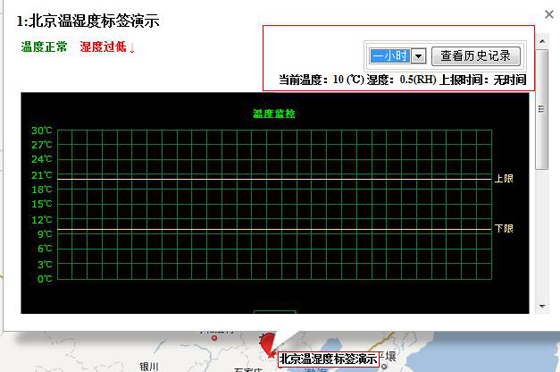Click the scrollbar up arrow
This screenshot has height=372, width=560.
coord(542,41)
